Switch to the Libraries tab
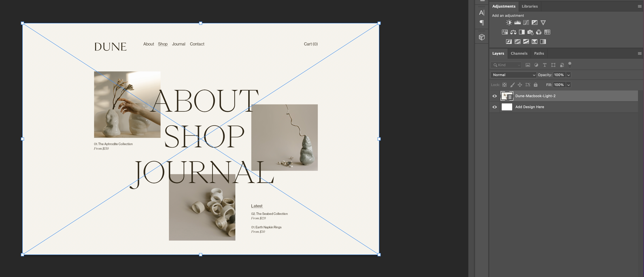The image size is (644, 277). tap(529, 6)
